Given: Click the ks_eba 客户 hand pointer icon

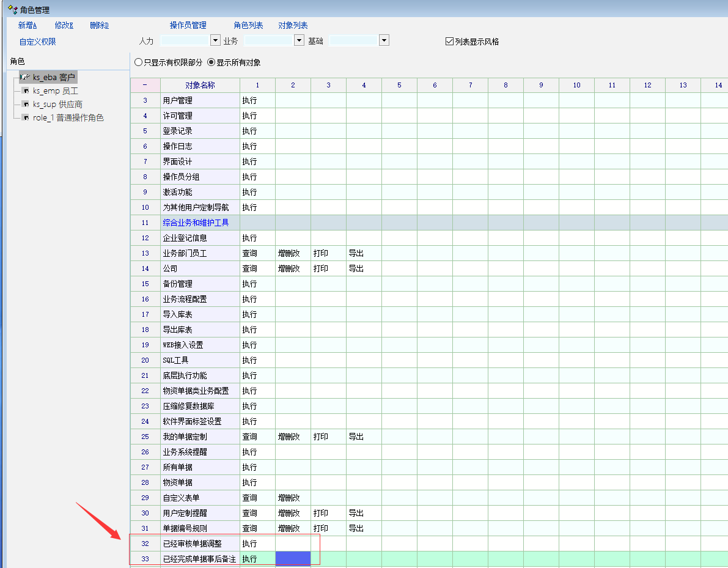Looking at the screenshot, I should pyautogui.click(x=25, y=78).
